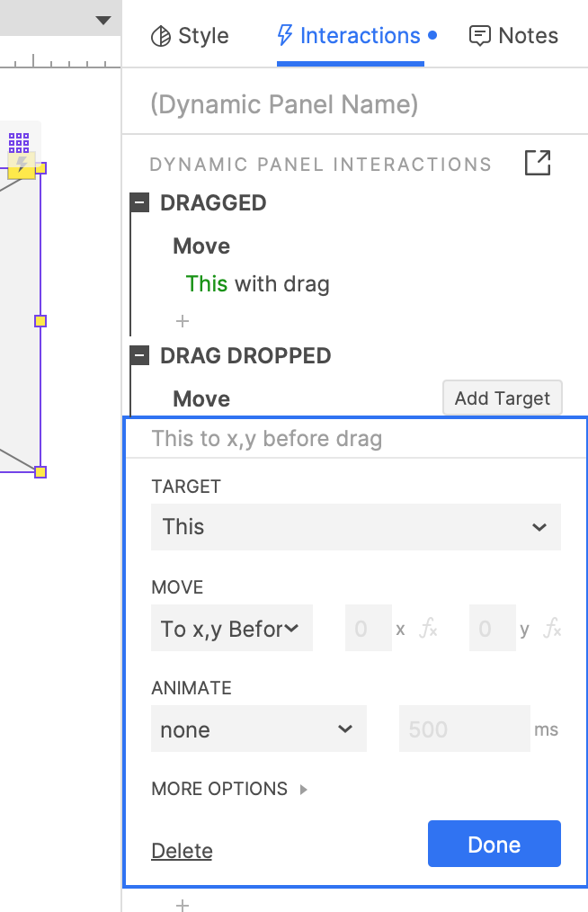
Task: Click the Add Target button
Action: [502, 398]
